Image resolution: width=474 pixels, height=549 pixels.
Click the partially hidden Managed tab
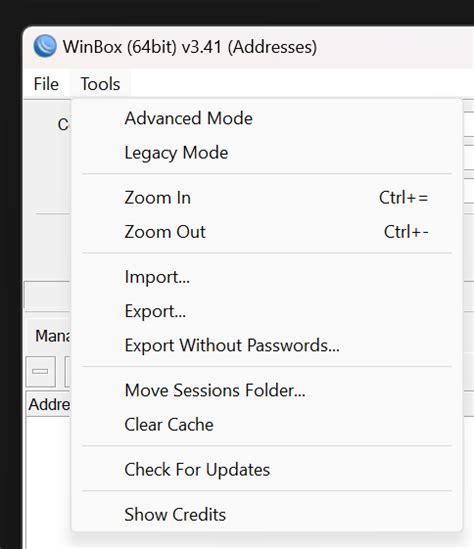[x=52, y=336]
